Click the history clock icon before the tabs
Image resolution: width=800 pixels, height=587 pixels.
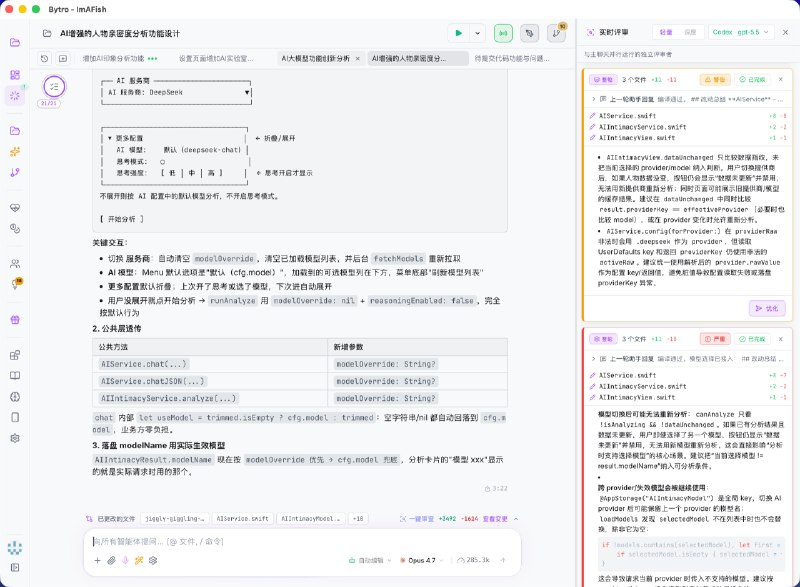coord(45,59)
